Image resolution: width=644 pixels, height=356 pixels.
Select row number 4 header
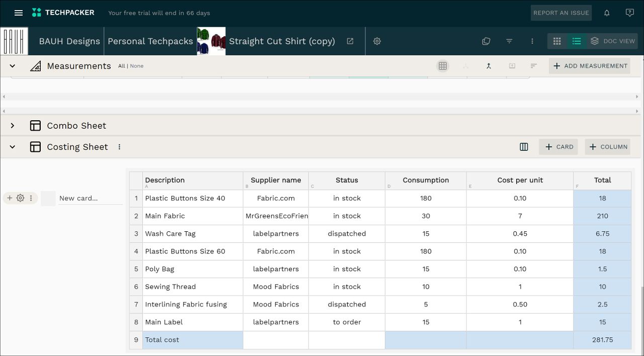(136, 251)
